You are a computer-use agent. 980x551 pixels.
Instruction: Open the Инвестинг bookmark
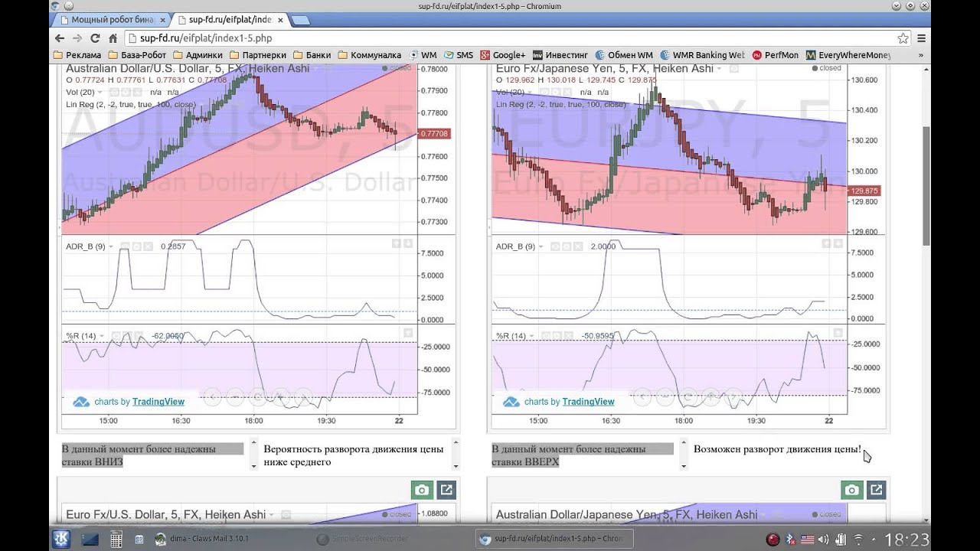[560, 55]
